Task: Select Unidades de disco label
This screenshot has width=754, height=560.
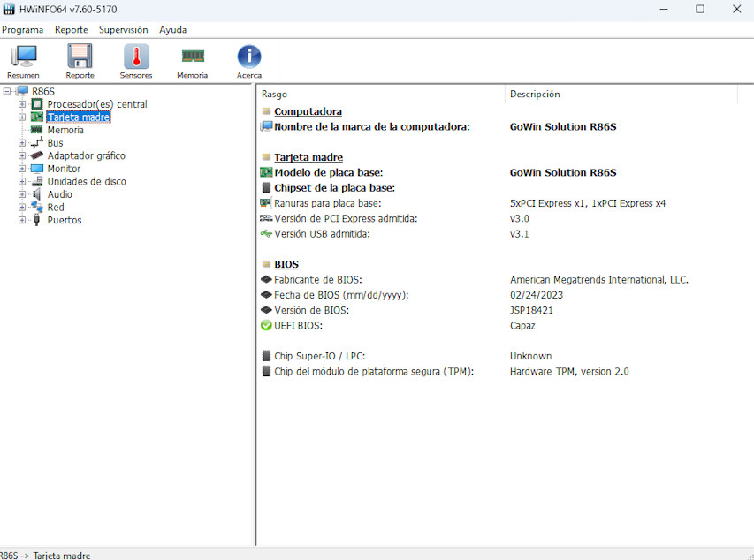Action: pos(87,181)
